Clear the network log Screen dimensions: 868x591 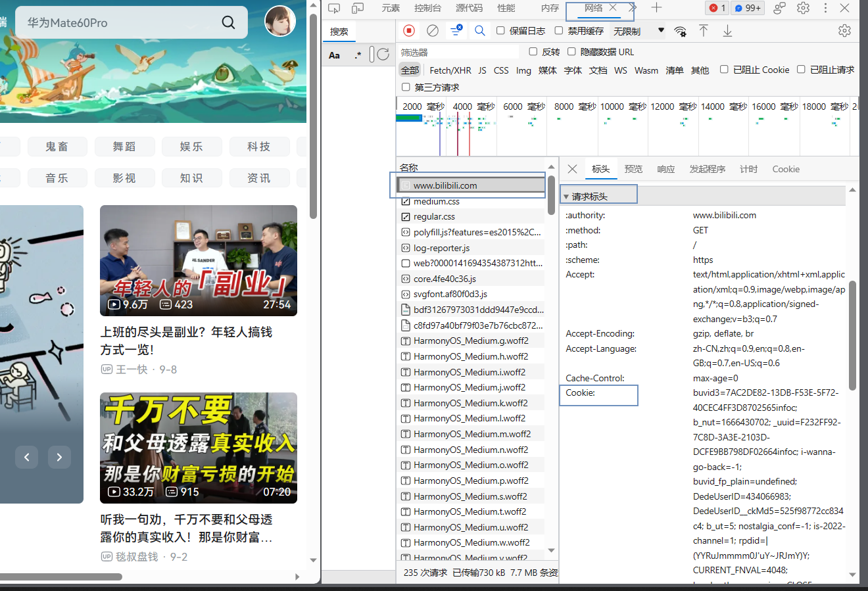[432, 31]
